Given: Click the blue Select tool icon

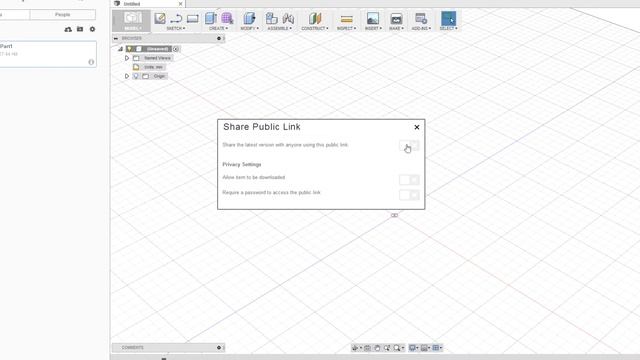Looking at the screenshot, I should click(448, 18).
